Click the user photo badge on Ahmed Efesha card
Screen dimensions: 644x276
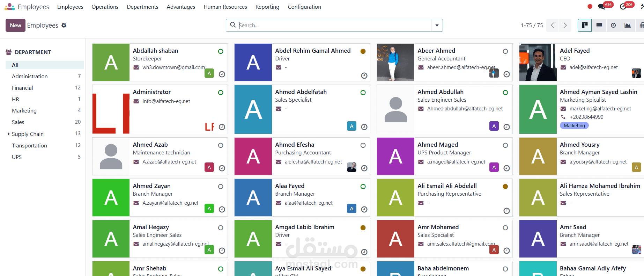(x=351, y=167)
